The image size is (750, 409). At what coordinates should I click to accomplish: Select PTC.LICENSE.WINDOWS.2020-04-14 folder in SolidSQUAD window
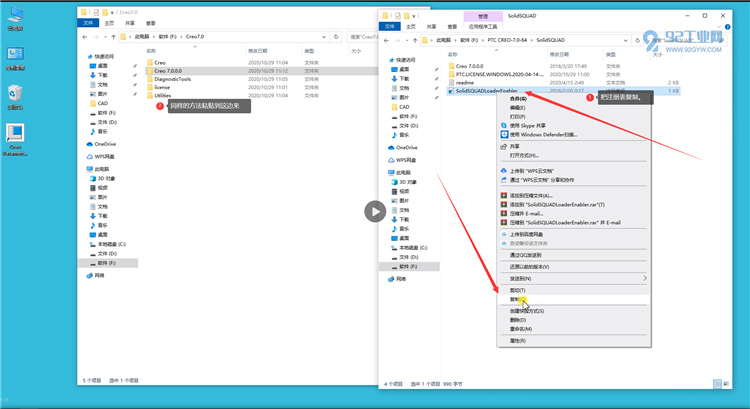(x=499, y=74)
